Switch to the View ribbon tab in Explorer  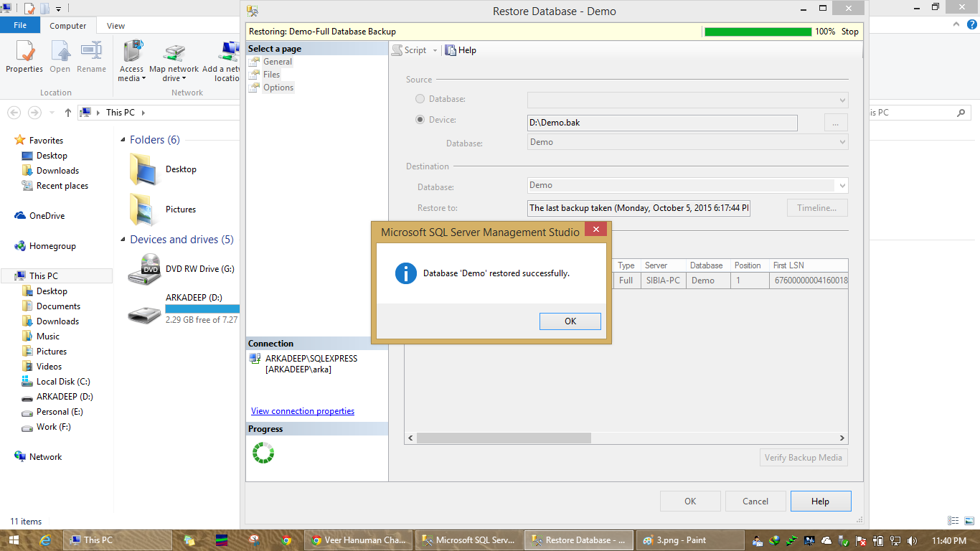[x=116, y=26]
